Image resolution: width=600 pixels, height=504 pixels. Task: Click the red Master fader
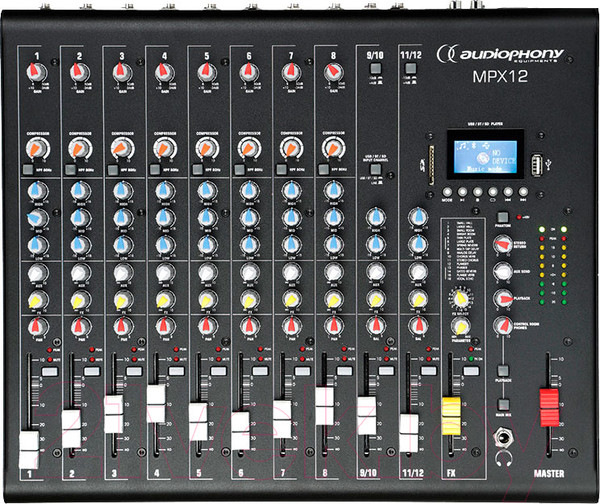(546, 405)
